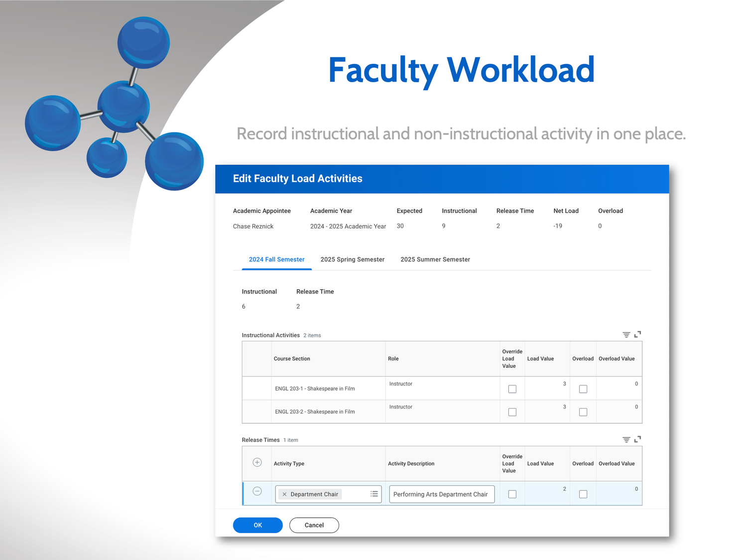Toggle Overload checkbox on the Department Chair row
Screen dimensions: 747x560
tap(583, 494)
